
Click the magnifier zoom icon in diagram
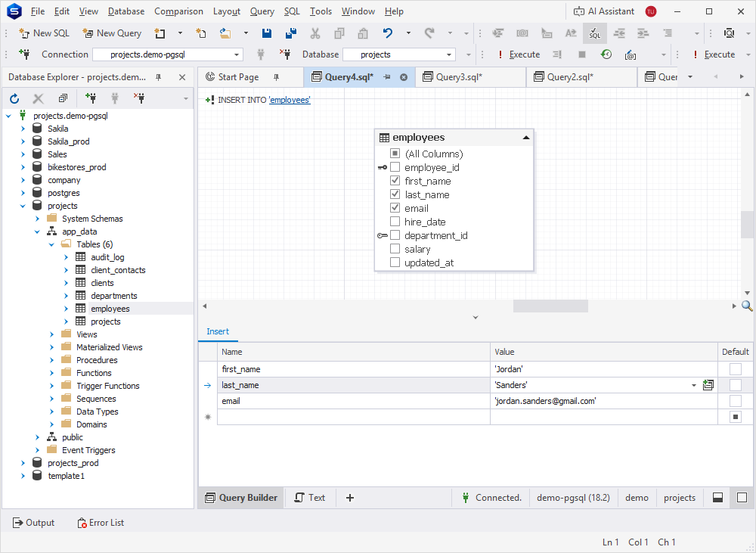[747, 306]
